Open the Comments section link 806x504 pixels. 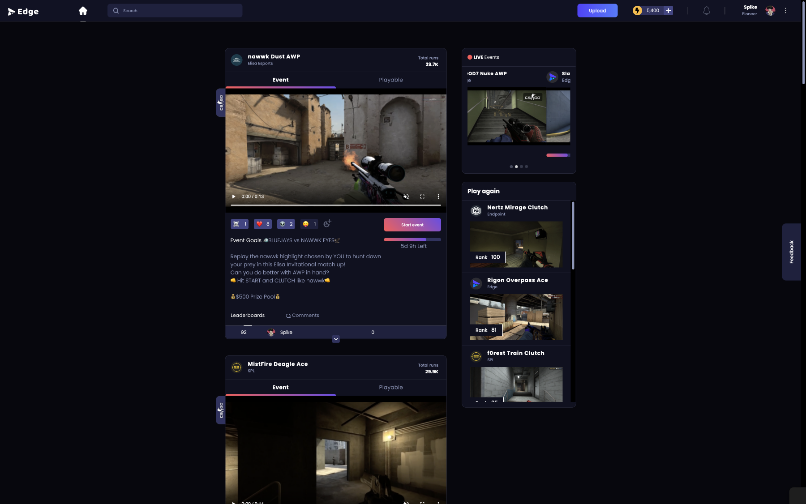click(x=303, y=315)
